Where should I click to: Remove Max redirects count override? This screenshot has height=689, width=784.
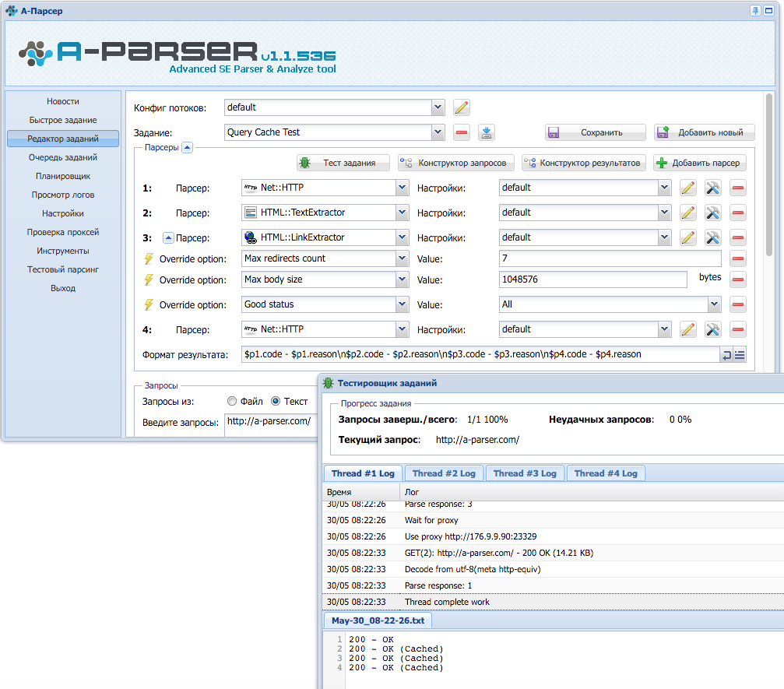tap(737, 258)
